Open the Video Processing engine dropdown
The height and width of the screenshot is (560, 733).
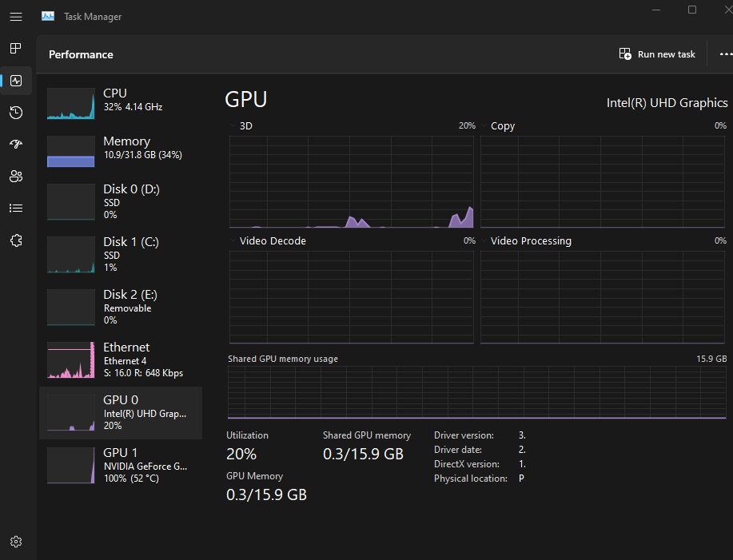tap(484, 240)
